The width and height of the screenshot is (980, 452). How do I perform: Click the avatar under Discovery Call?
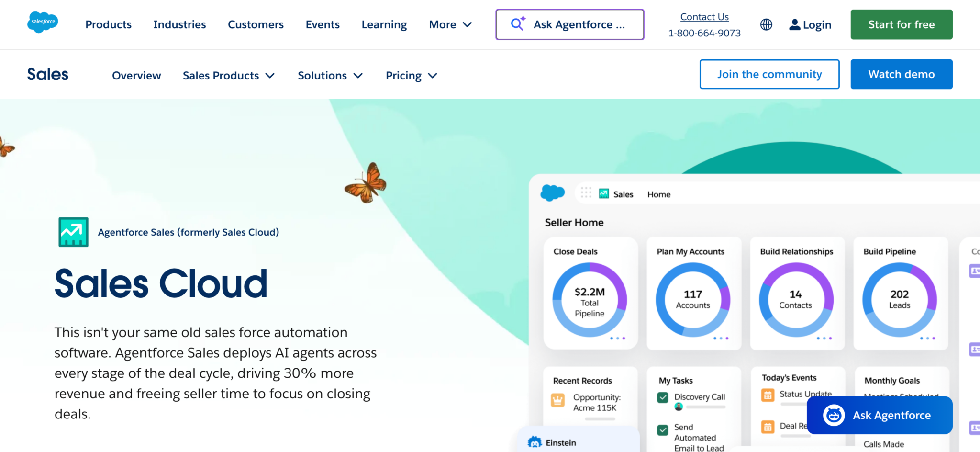coord(679,407)
